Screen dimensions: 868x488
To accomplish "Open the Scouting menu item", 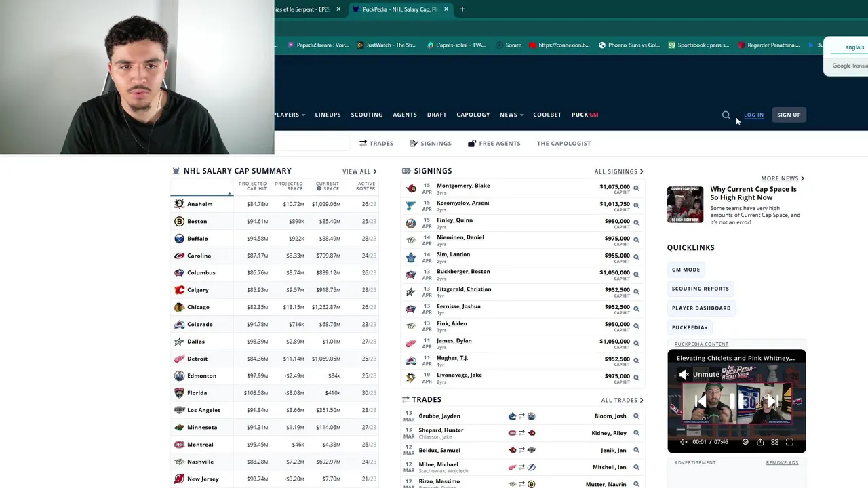I will [x=367, y=115].
